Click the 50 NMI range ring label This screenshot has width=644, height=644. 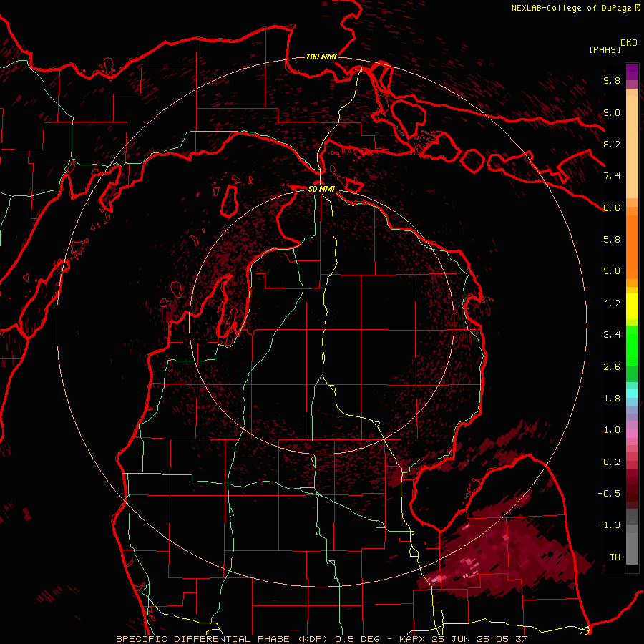click(321, 189)
